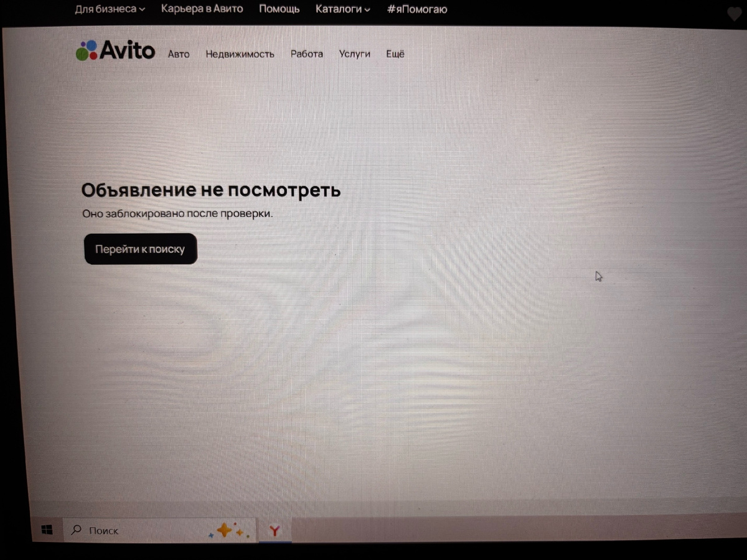
Task: Open Windows Copilot from the taskbar
Action: 228,530
